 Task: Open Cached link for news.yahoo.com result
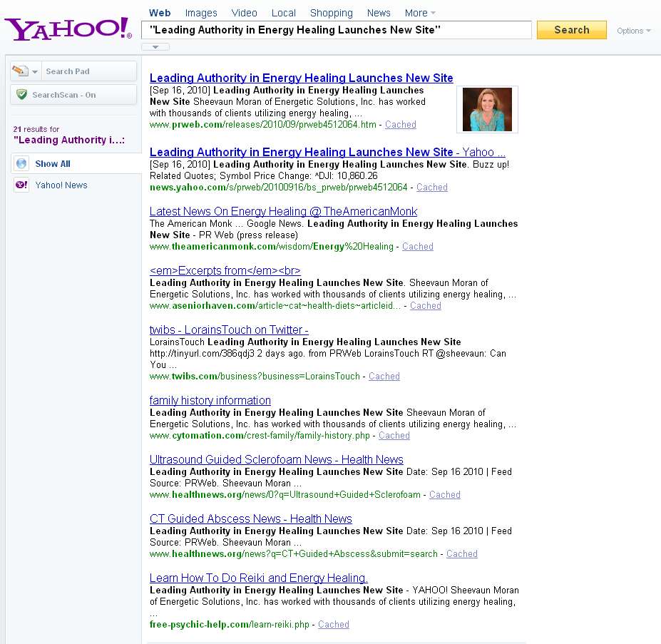point(432,188)
